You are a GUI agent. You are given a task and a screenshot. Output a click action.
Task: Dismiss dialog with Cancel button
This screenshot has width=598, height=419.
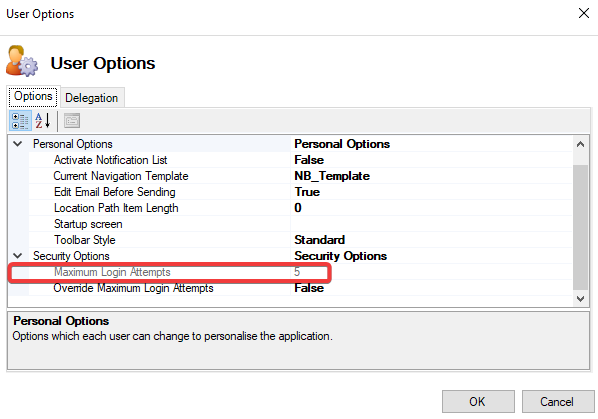(x=558, y=401)
